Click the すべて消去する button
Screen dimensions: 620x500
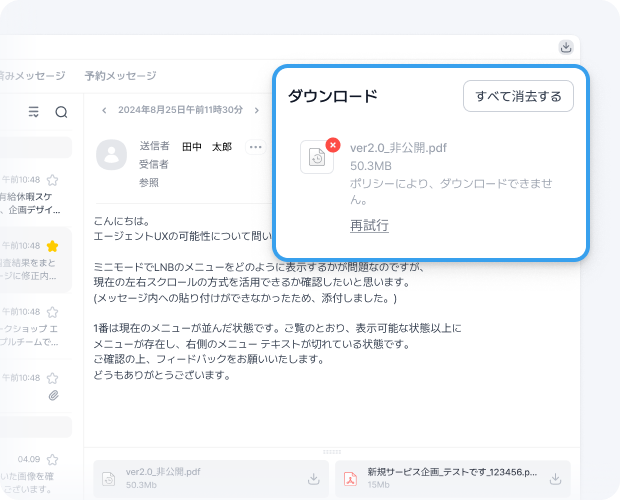pos(518,96)
